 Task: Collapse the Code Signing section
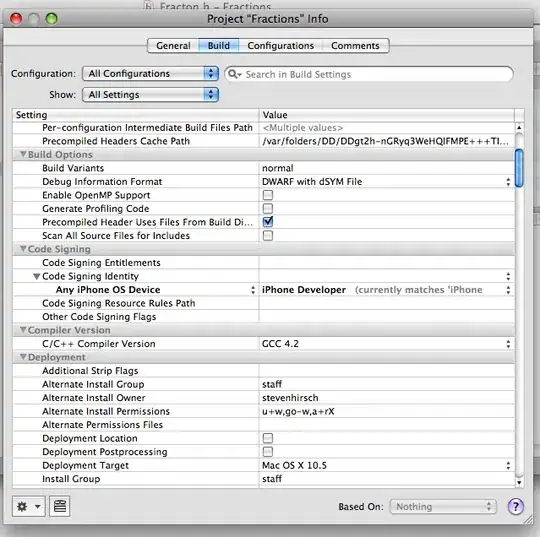tap(23, 249)
